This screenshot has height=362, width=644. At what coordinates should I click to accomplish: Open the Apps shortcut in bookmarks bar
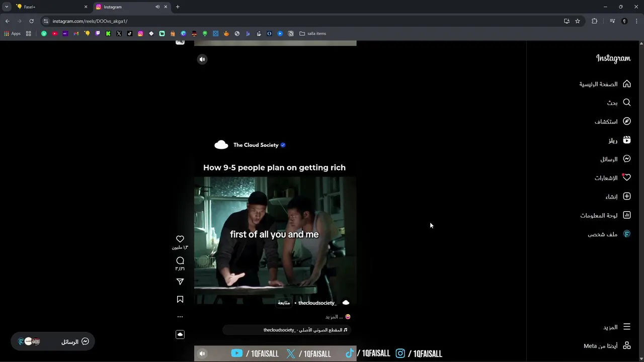pos(12,34)
